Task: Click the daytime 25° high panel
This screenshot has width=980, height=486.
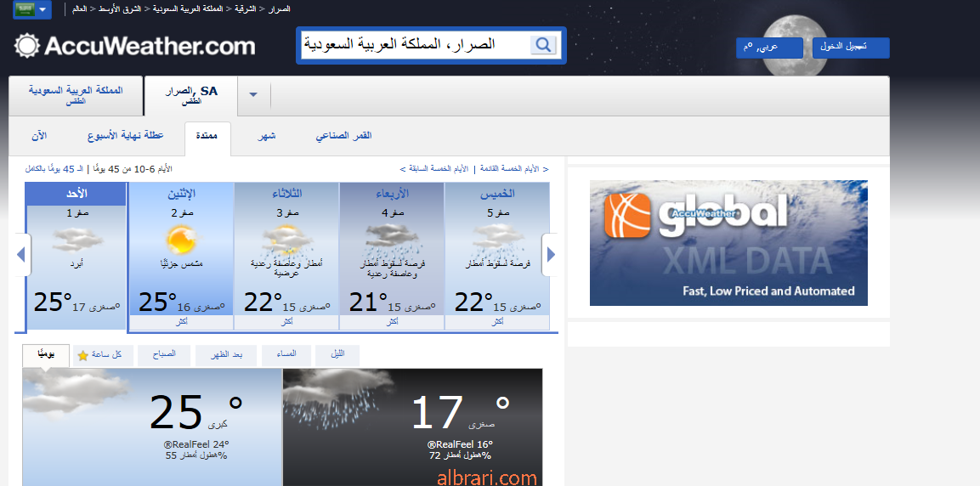Action: (152, 427)
